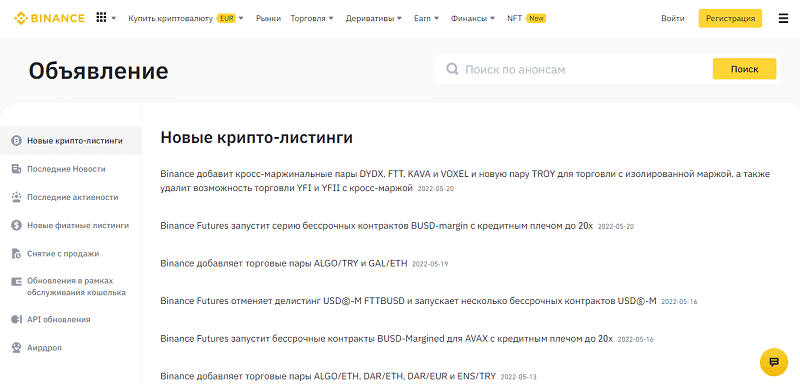Click the 2022-05-19 date label
Image resolution: width=800 pixels, height=384 pixels.
coord(430,264)
